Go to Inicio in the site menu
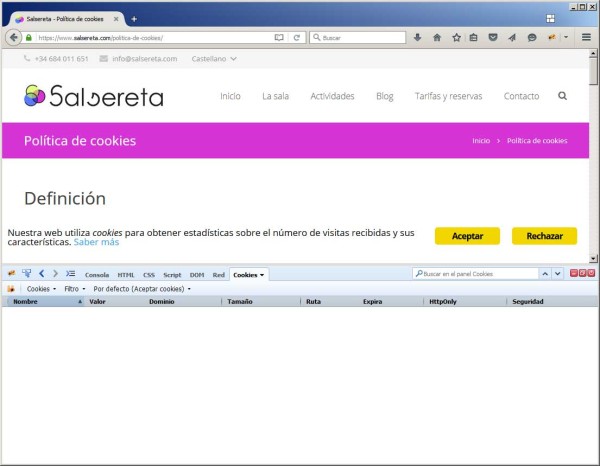Image resolution: width=600 pixels, height=466 pixels. (230, 96)
